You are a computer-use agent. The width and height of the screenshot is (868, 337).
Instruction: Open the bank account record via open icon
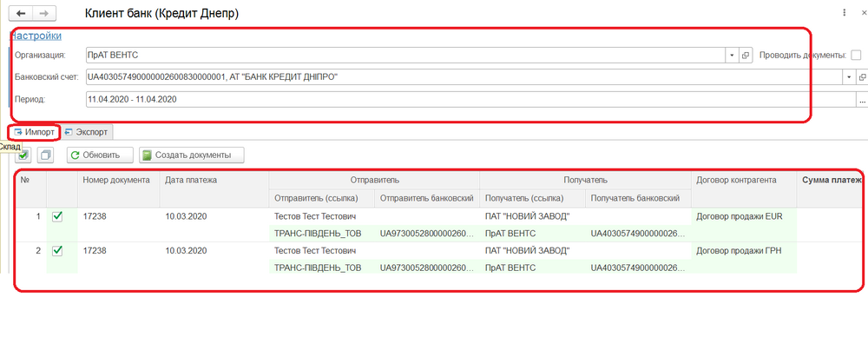pyautogui.click(x=862, y=77)
